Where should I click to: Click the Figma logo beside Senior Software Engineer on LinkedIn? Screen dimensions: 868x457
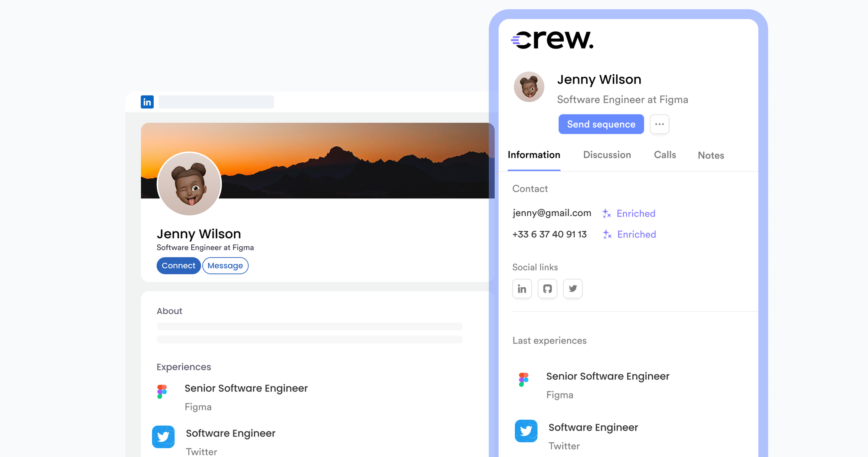163,391
